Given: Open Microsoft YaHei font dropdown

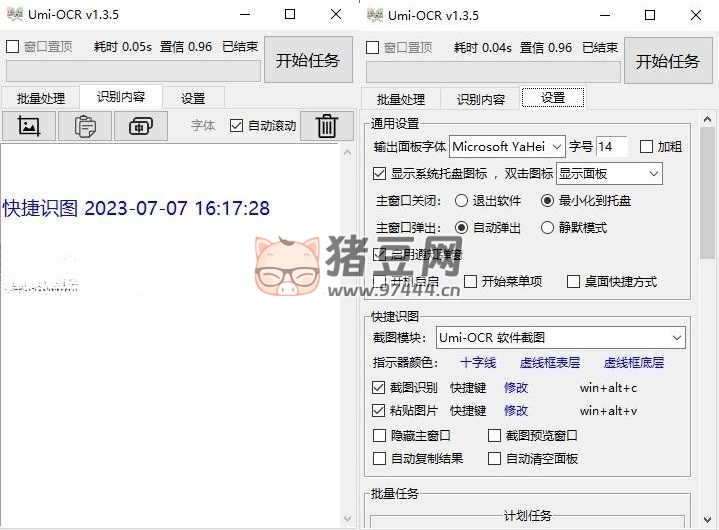Looking at the screenshot, I should (x=507, y=147).
